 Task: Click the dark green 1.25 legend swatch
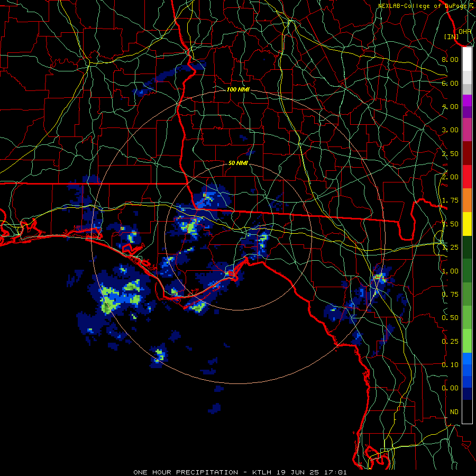point(467,247)
